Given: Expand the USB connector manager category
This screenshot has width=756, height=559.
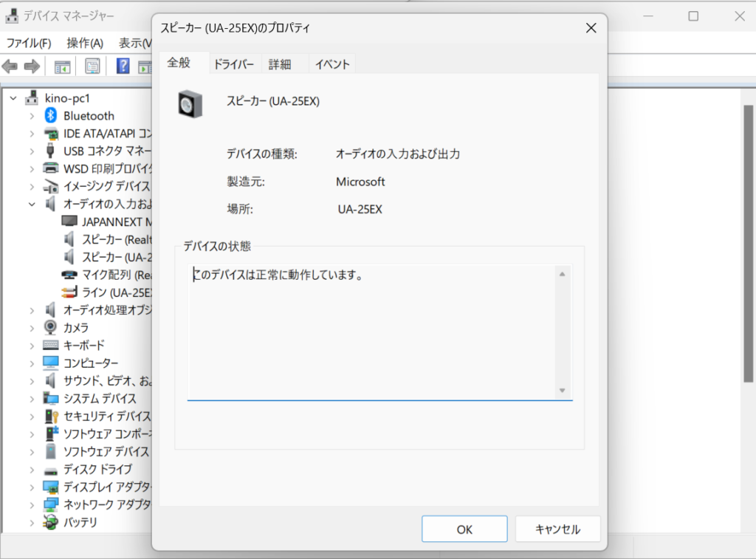Looking at the screenshot, I should [32, 151].
